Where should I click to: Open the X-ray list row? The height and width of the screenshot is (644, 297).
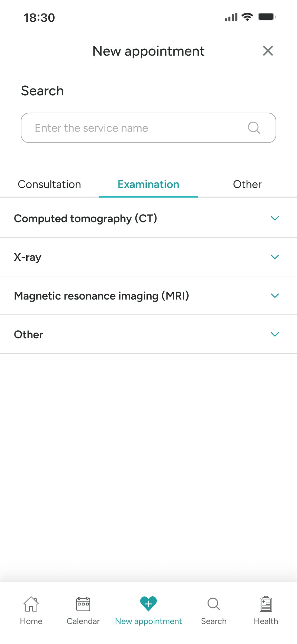148,257
